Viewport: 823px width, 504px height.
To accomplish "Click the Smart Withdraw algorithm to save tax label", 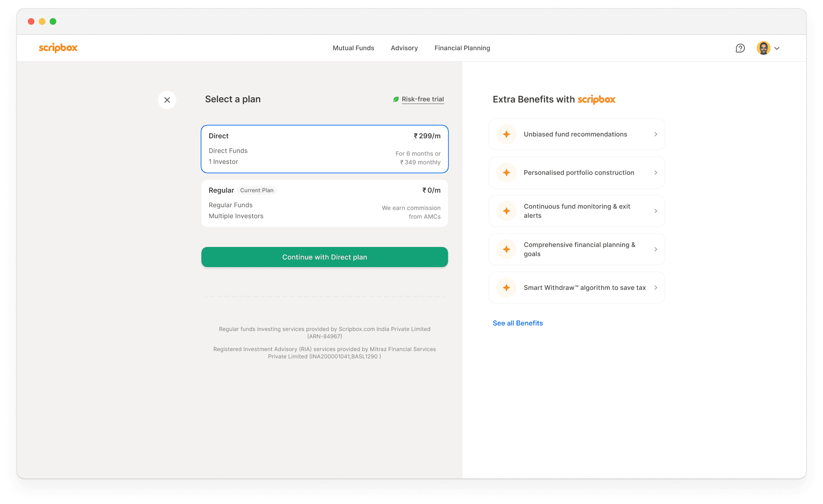I will (x=585, y=288).
